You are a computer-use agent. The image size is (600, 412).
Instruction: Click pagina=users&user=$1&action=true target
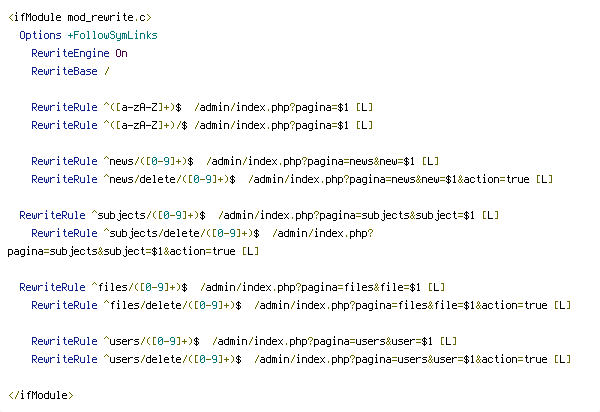pyautogui.click(x=451, y=359)
